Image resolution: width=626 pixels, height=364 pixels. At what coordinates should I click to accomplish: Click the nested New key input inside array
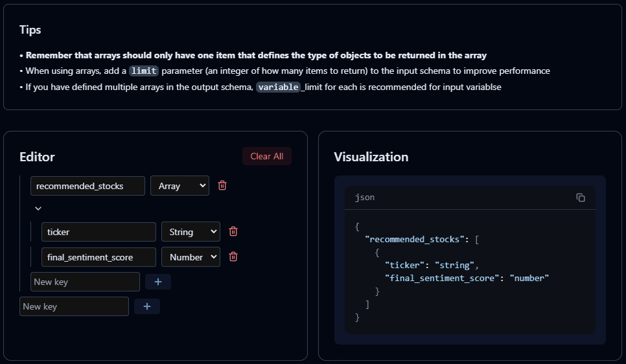pyautogui.click(x=85, y=282)
